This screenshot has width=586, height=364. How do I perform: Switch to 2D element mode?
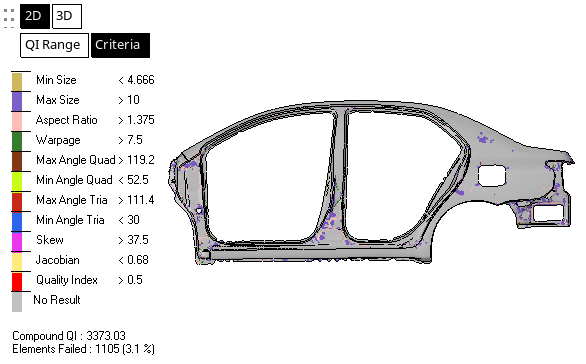pos(34,16)
